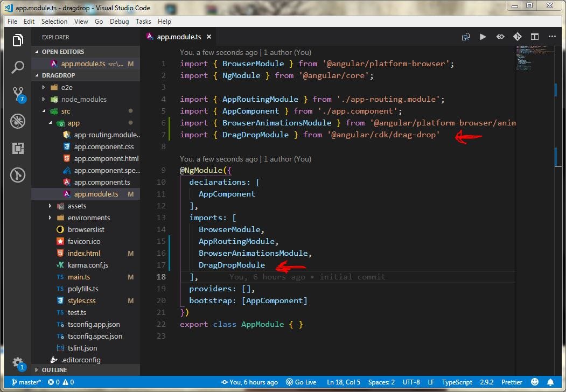Toggle the Explorer sidebar
This screenshot has height=392, width=566.
pyautogui.click(x=18, y=40)
